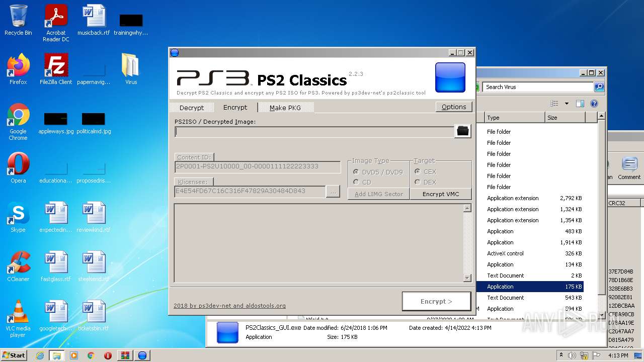The width and height of the screenshot is (644, 362).
Task: Click the PS2Classics_GUI.exe name in details pane
Action: 273,328
